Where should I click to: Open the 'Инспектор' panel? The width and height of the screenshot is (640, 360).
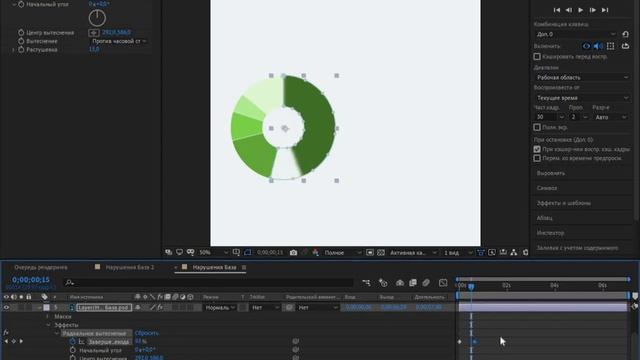coord(550,233)
